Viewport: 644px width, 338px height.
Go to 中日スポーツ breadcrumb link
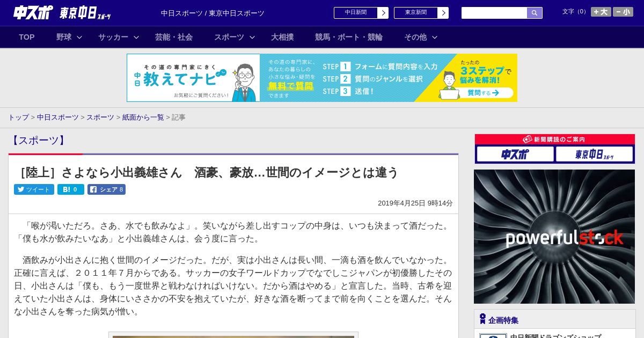58,117
